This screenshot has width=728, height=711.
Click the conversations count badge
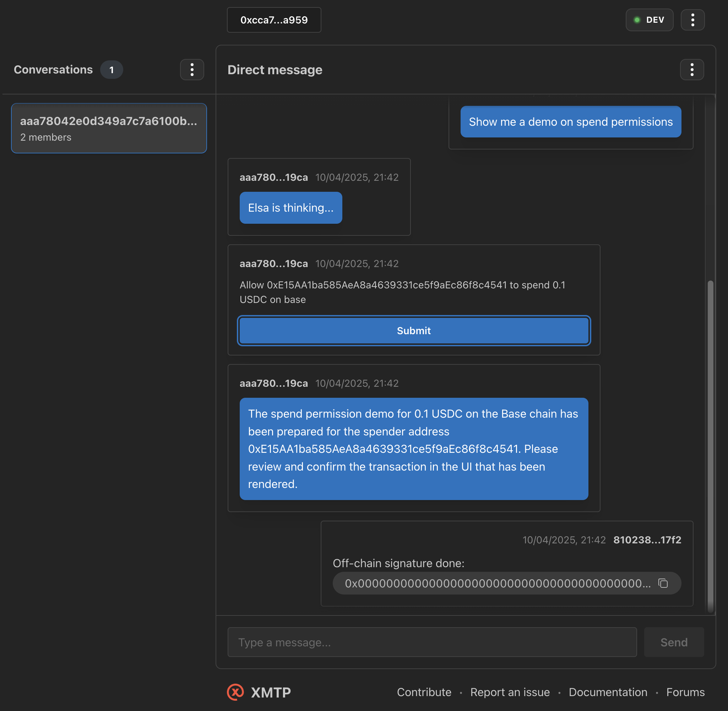pyautogui.click(x=111, y=70)
